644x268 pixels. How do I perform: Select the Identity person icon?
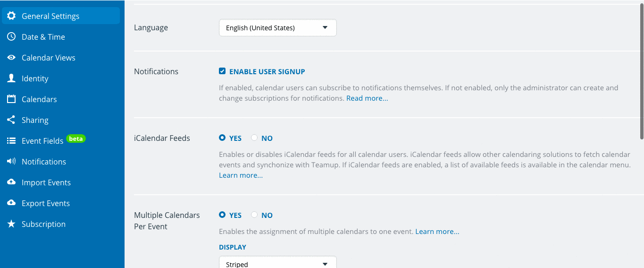pos(11,78)
